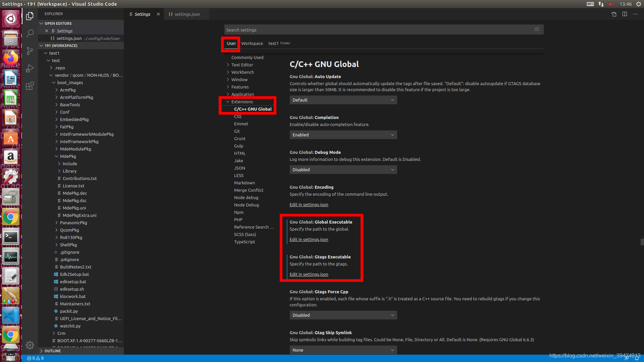Open Ubuntu dash search button
This screenshot has width=644, height=362.
11,19
